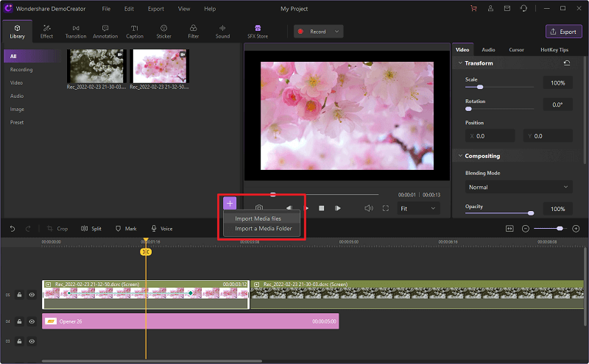The image size is (589, 364).
Task: Open the Export menu
Action: tap(156, 9)
